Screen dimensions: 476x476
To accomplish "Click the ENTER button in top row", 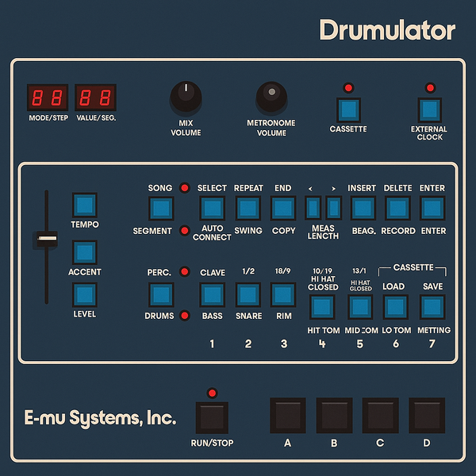I will point(432,208).
